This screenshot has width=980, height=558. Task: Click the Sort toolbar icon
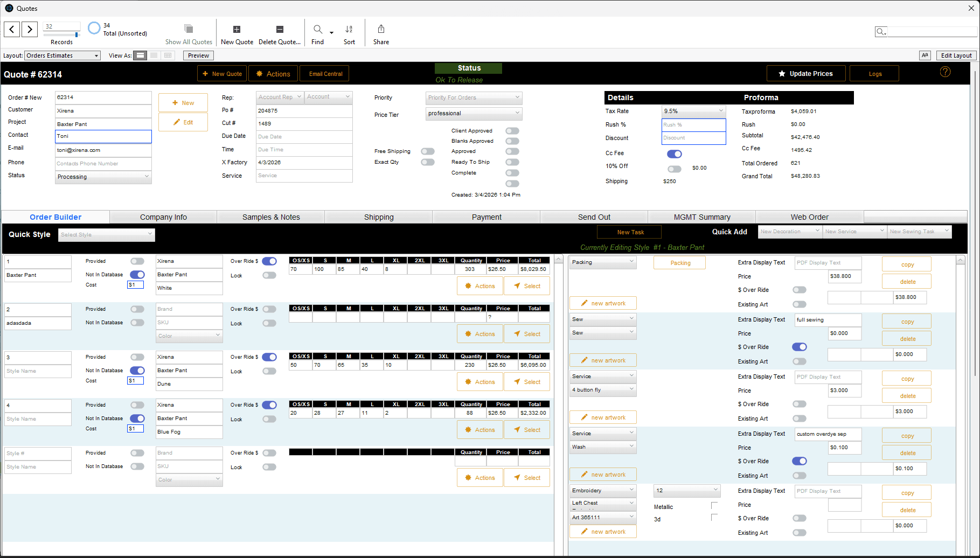click(349, 30)
